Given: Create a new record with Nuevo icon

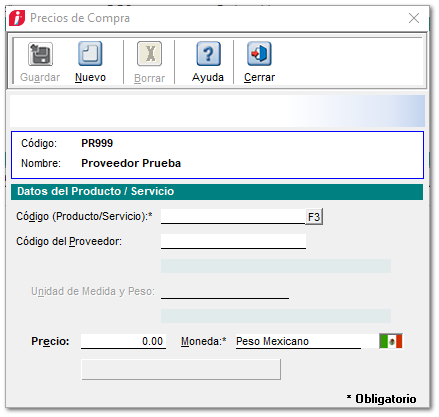Looking at the screenshot, I should [90, 54].
